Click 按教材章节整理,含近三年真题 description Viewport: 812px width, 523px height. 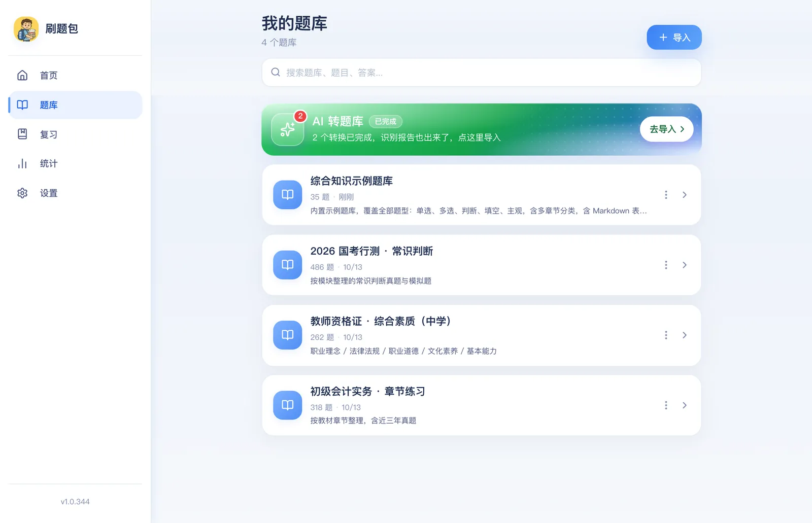tap(363, 421)
